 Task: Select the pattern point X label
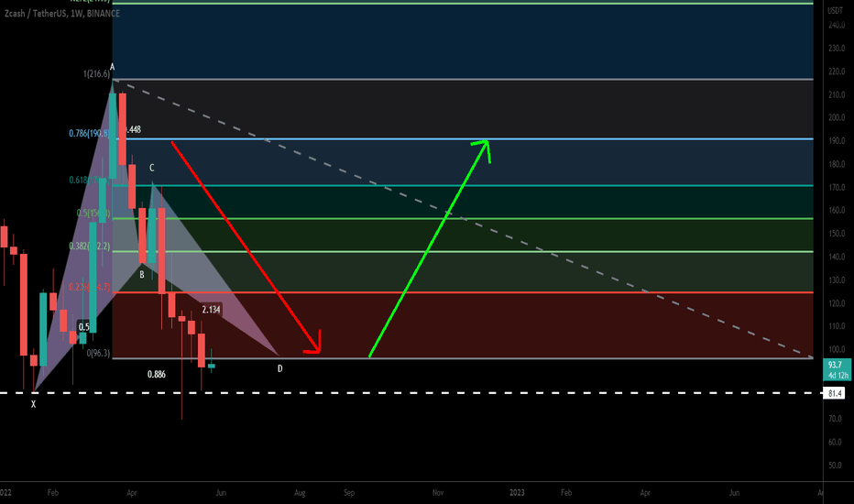click(33, 404)
